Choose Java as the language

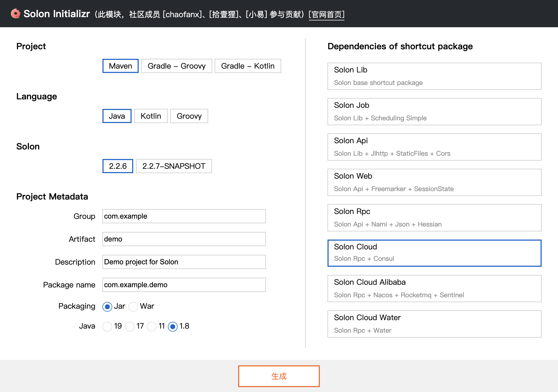[117, 116]
